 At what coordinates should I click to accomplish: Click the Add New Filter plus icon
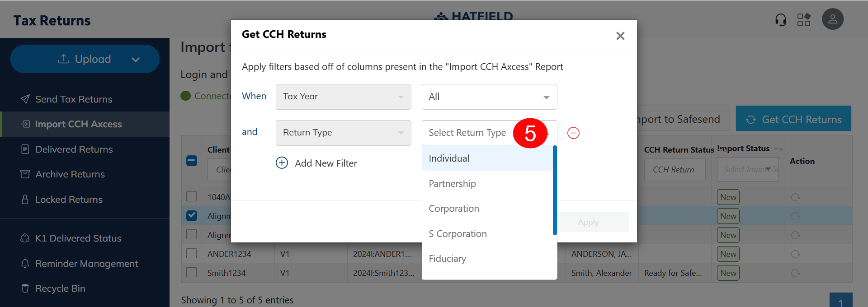(282, 163)
